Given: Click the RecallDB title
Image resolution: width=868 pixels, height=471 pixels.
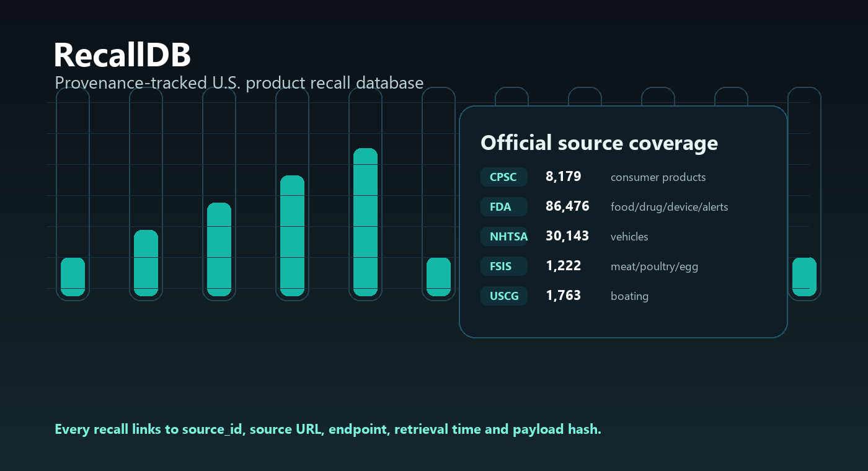Looking at the screenshot, I should pos(122,55).
